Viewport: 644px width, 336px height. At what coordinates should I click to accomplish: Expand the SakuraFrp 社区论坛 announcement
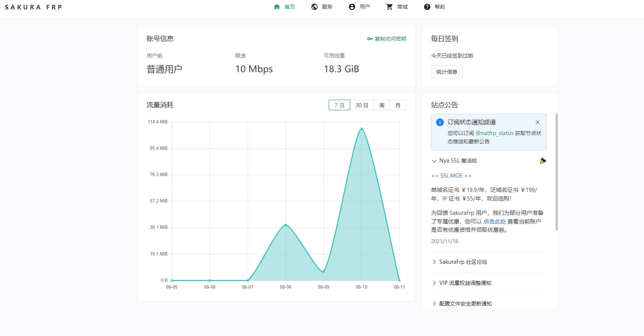[x=489, y=262]
